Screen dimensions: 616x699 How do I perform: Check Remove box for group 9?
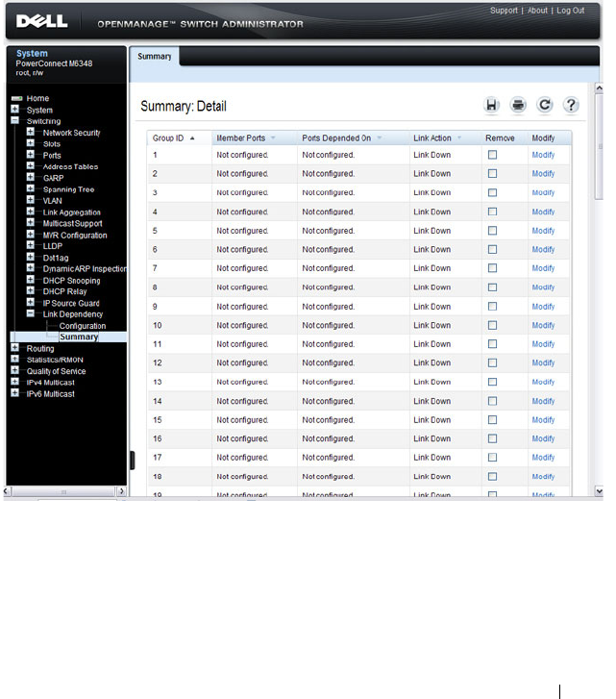(x=492, y=307)
